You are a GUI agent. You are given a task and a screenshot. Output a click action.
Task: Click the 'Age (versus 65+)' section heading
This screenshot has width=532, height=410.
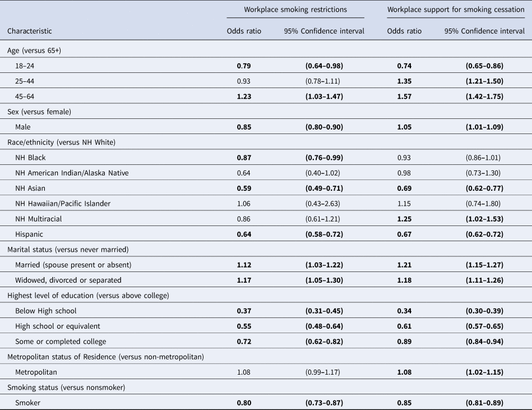33,50
